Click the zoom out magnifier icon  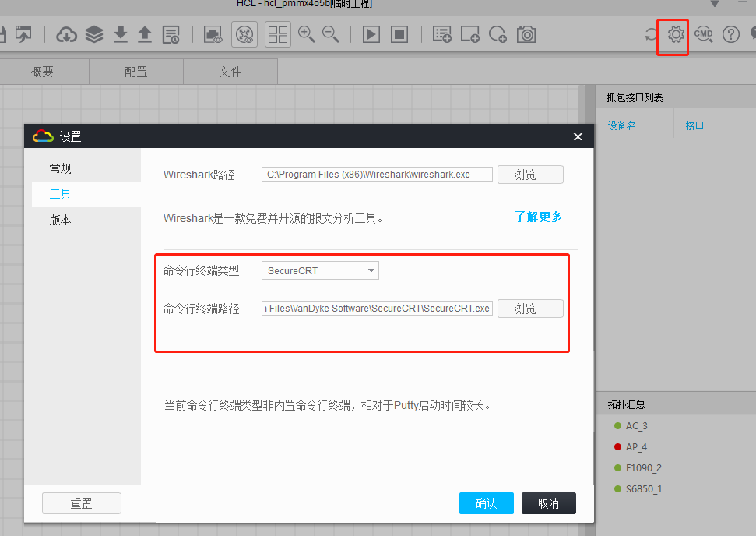pos(330,35)
